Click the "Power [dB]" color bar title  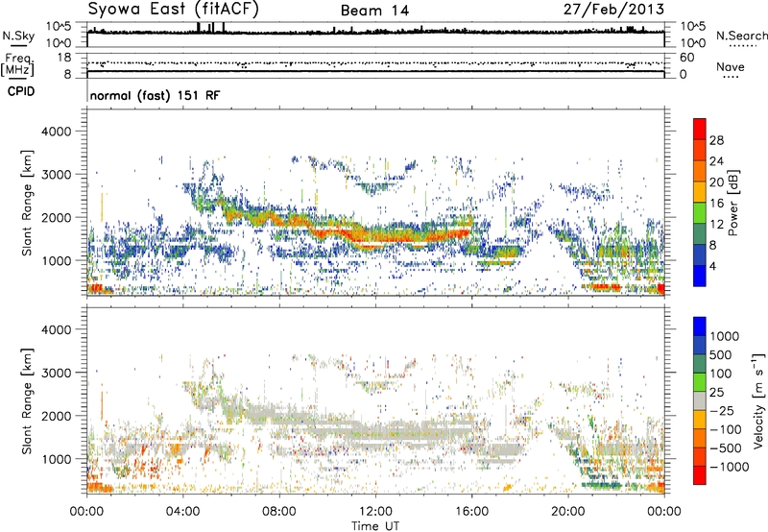coord(732,203)
